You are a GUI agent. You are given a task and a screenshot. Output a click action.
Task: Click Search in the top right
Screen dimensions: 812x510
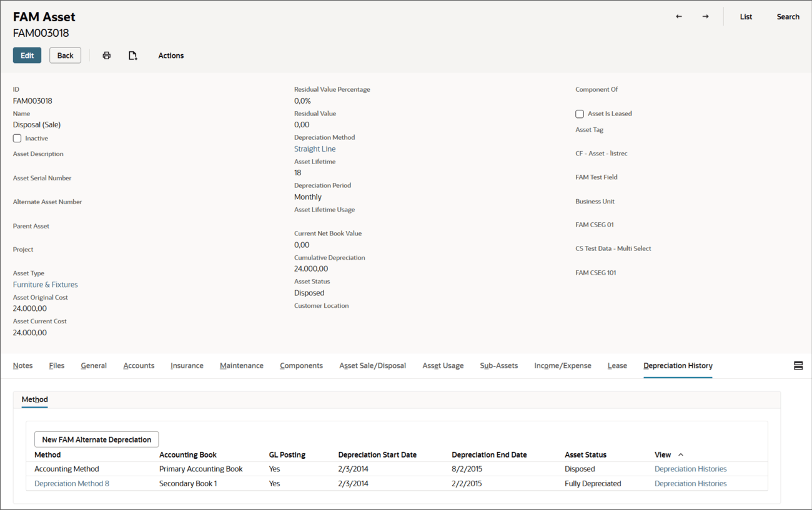pos(788,16)
